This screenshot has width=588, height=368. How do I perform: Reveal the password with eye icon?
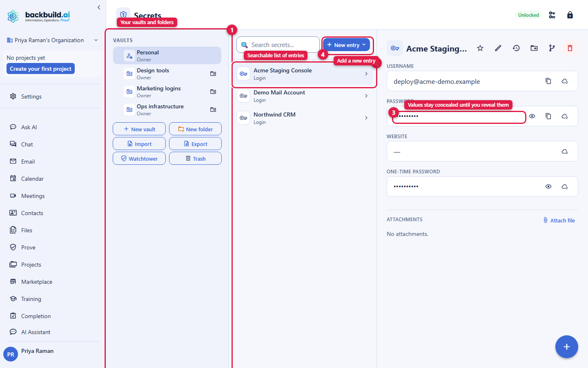(532, 116)
